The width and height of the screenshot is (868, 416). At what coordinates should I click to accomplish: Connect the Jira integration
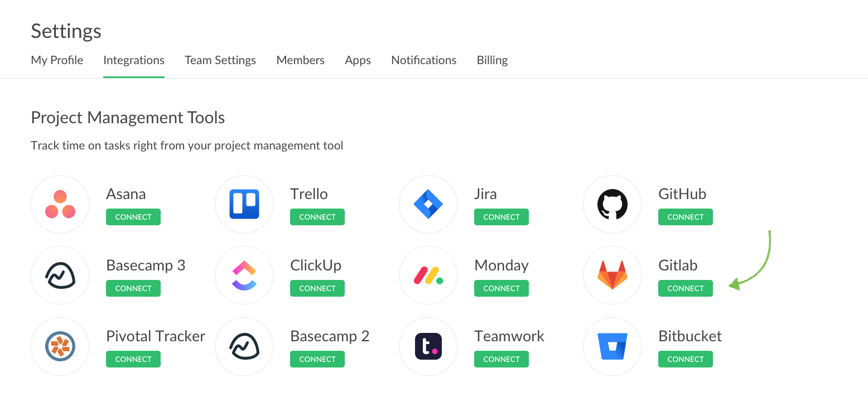[x=501, y=217]
